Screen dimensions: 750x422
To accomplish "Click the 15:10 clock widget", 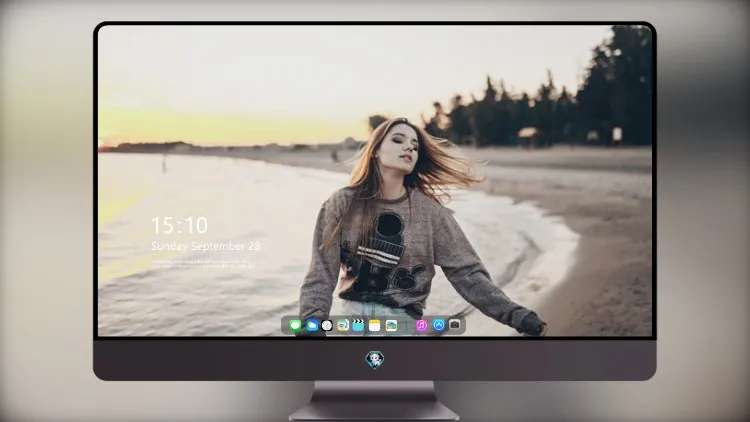I will coord(179,225).
